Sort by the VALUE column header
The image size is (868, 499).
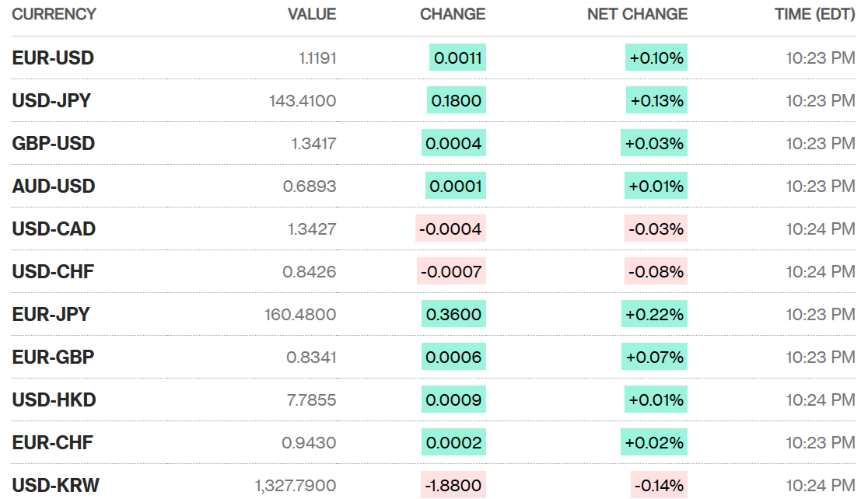(x=312, y=14)
